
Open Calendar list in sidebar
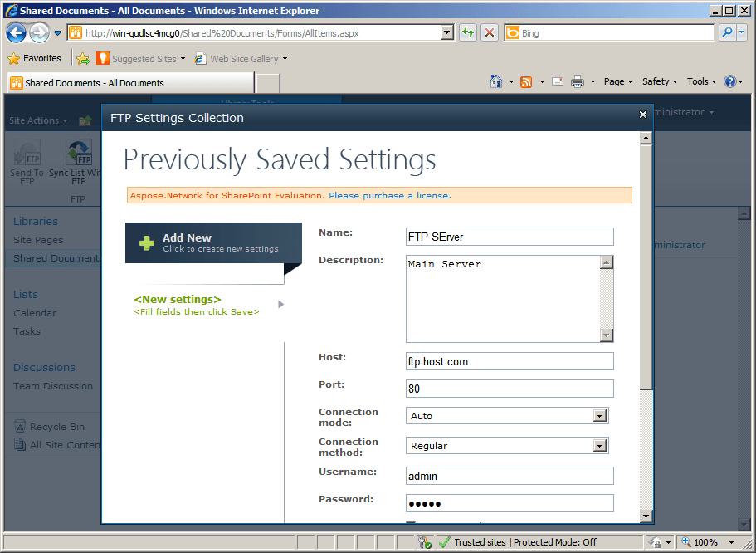[35, 313]
